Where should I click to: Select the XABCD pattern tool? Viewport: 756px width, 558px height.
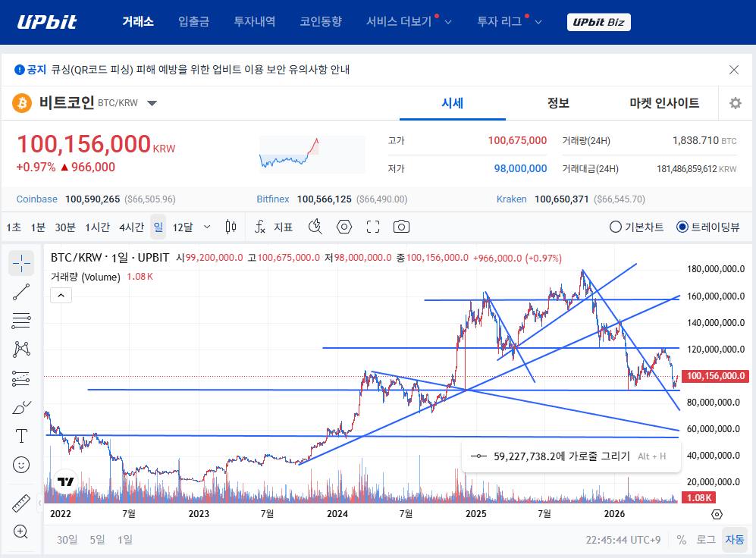21,350
